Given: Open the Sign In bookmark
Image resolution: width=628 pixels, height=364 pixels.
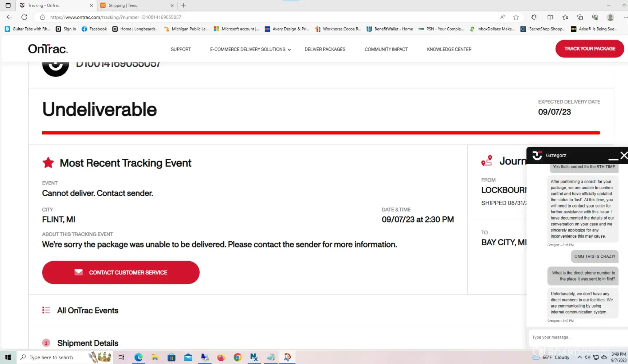Looking at the screenshot, I should [66, 29].
